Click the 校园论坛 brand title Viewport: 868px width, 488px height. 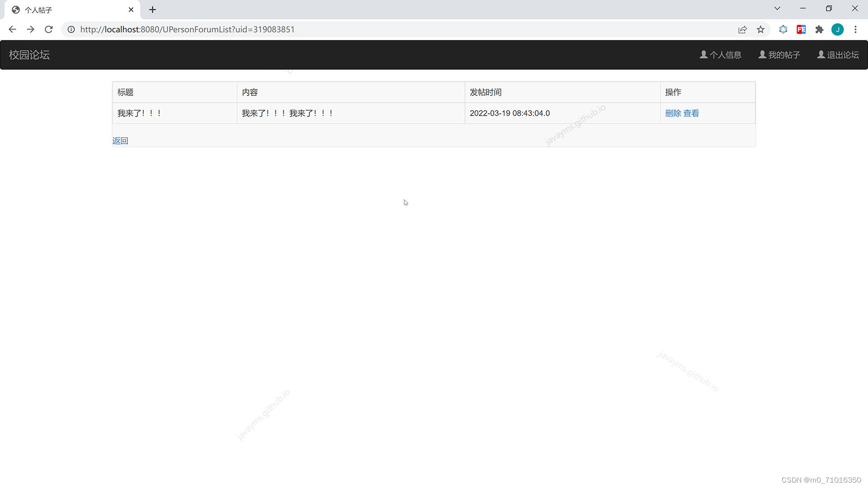pyautogui.click(x=29, y=55)
